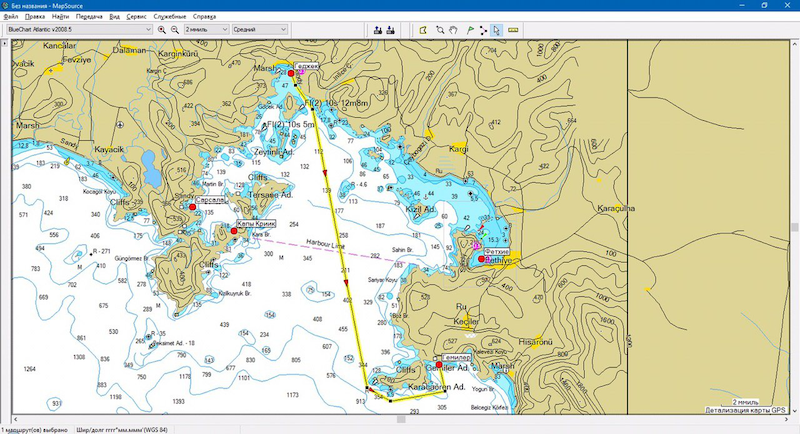Select the Hand pan tool
The width and height of the screenshot is (800, 434).
[453, 30]
